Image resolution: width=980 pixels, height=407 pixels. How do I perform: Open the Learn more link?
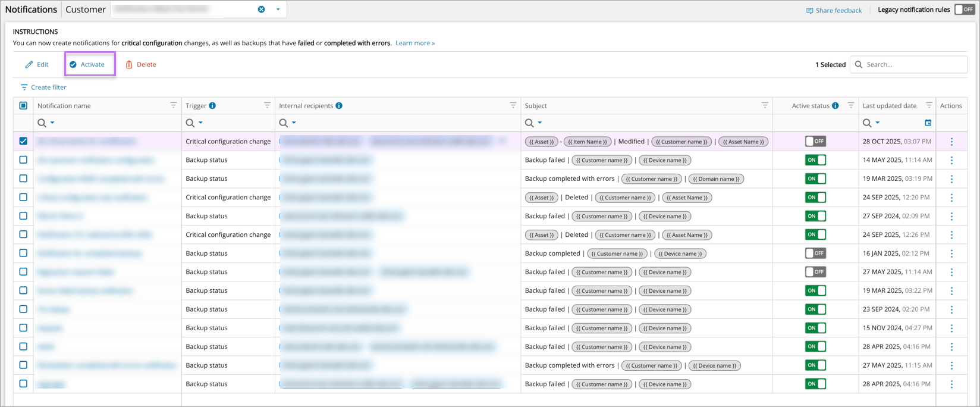click(415, 43)
